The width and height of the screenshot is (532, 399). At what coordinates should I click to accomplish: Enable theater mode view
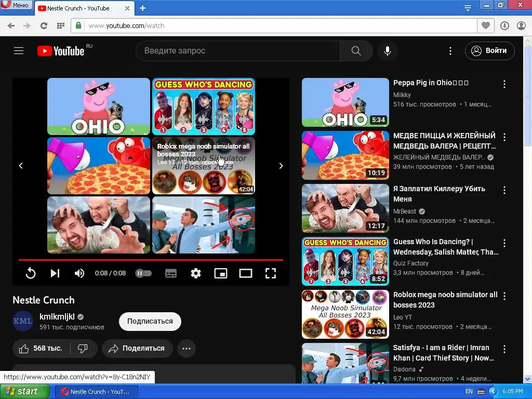(246, 273)
